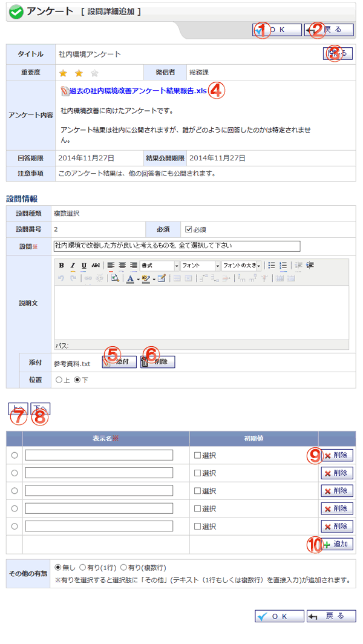Select the text color A icon

(x=130, y=278)
